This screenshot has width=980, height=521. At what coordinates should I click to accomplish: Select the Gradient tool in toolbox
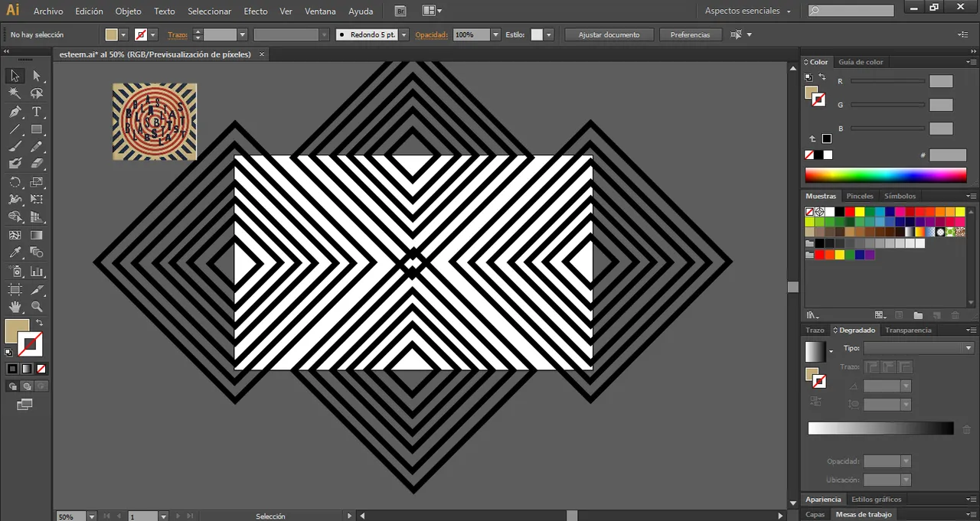[36, 236]
